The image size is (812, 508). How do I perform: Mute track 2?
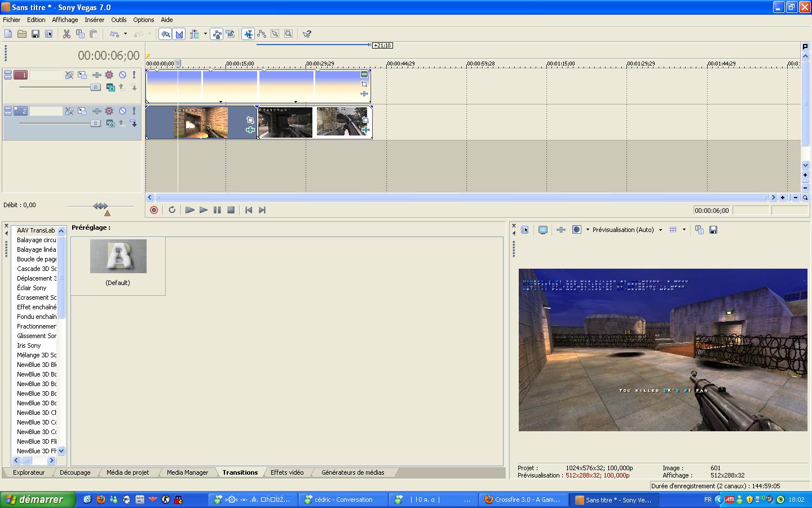pyautogui.click(x=122, y=111)
